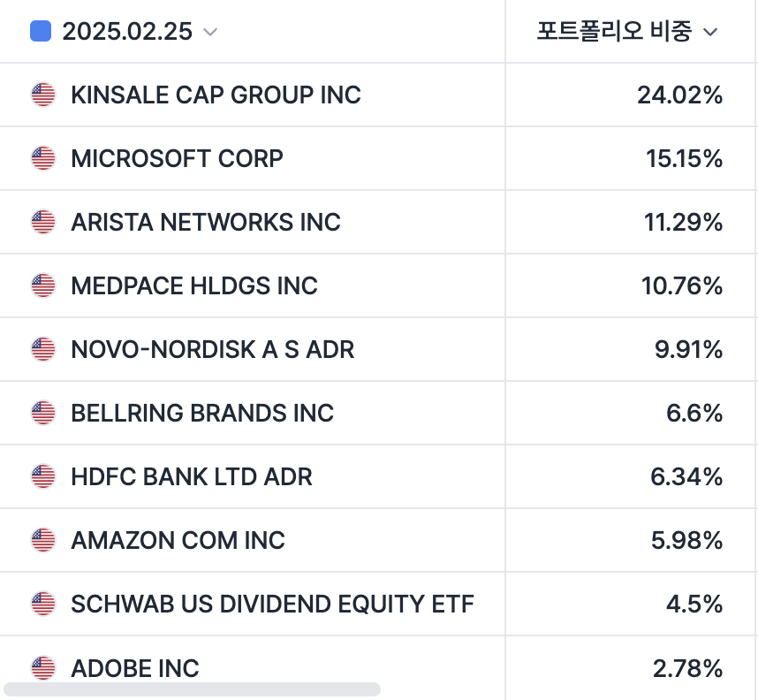This screenshot has width=758, height=700.
Task: Click the flag icon beside SCHWAB US DIVIDEND EQUITY ETF
Action: click(42, 604)
